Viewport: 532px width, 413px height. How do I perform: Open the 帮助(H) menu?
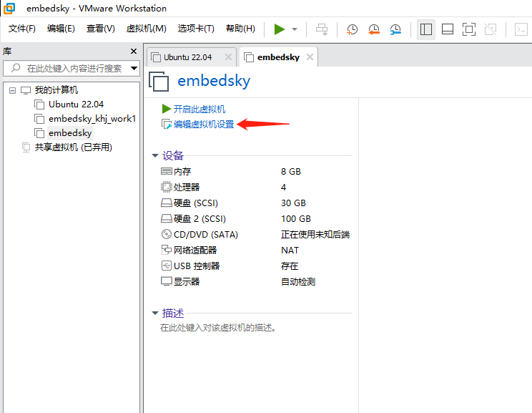[240, 29]
